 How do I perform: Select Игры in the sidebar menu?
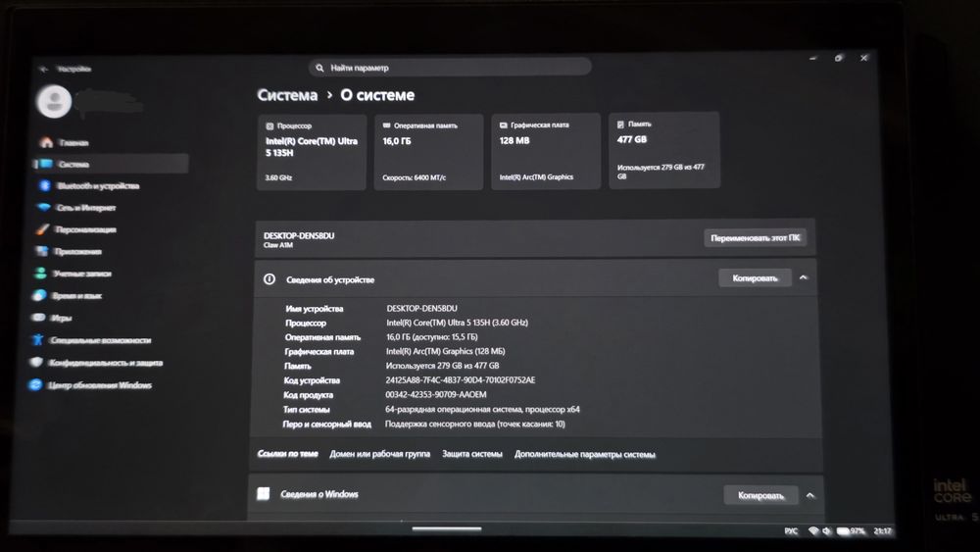click(x=61, y=318)
